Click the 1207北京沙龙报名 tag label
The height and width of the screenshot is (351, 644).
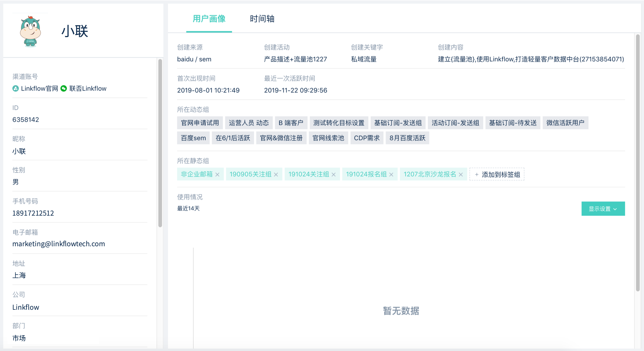click(430, 174)
